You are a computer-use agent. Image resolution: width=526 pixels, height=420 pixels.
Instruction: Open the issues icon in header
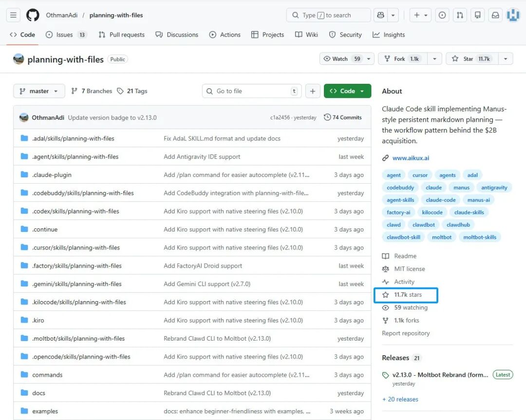pos(442,15)
